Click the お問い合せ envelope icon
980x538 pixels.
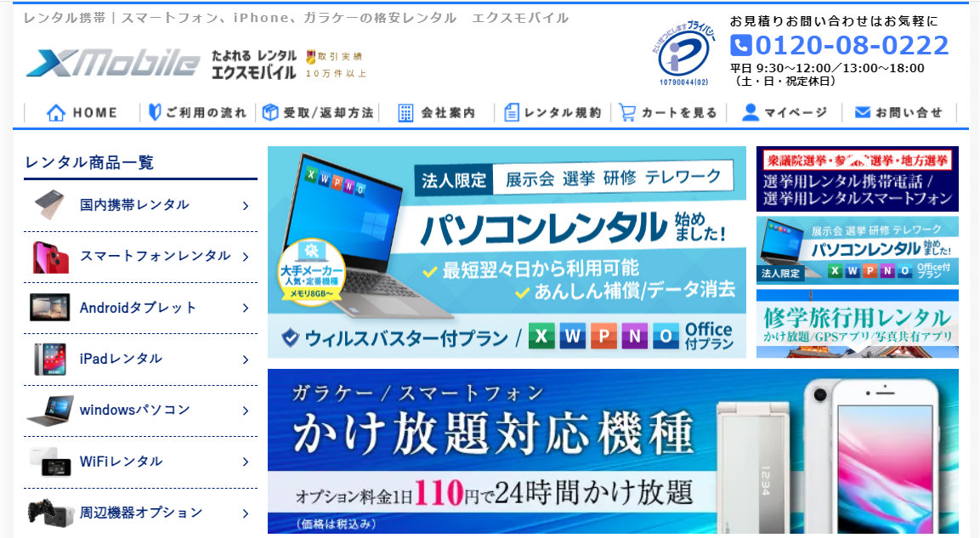(863, 112)
